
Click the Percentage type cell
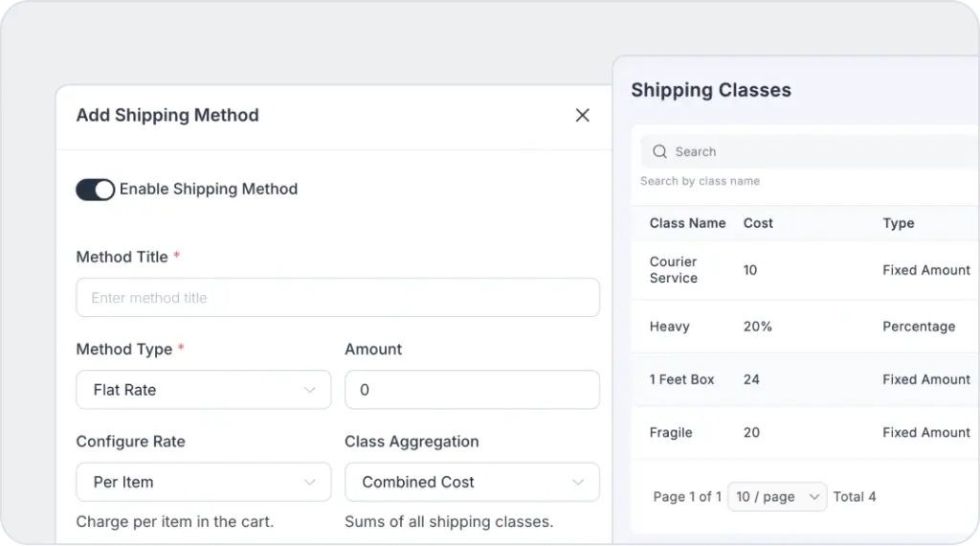click(x=918, y=327)
